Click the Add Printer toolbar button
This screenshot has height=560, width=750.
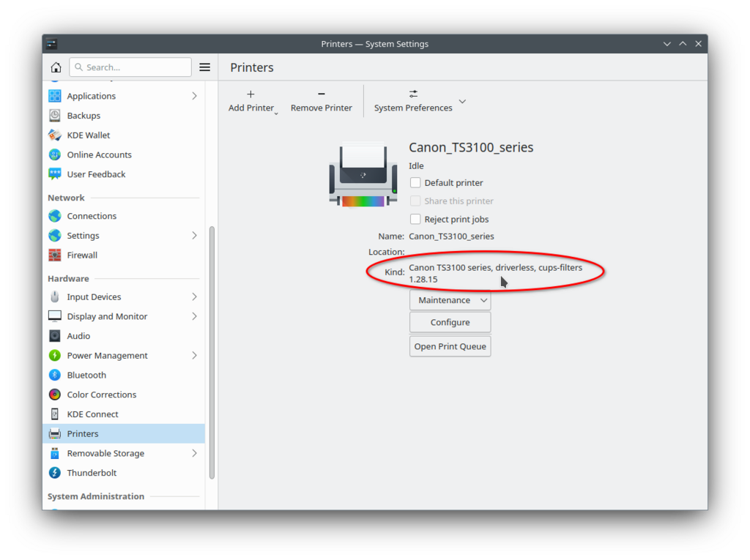click(251, 101)
